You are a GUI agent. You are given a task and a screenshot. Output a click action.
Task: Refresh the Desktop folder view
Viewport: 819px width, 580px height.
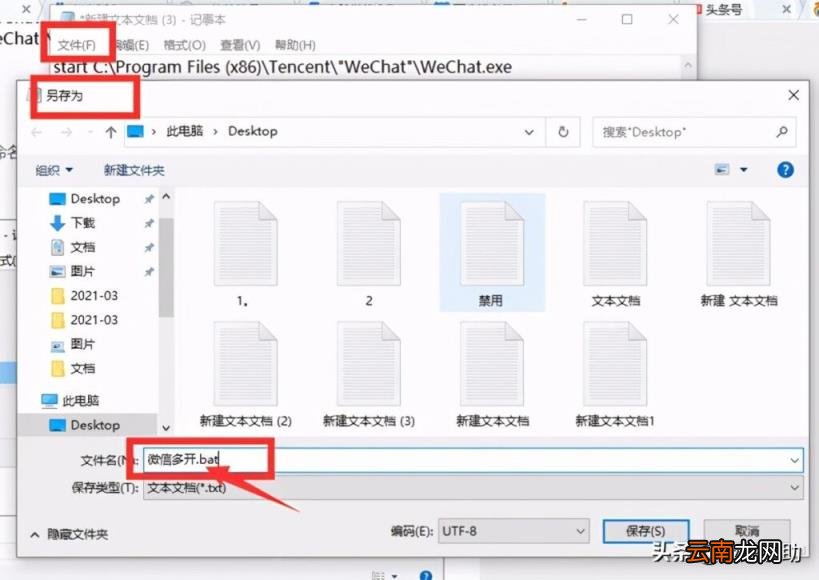563,132
